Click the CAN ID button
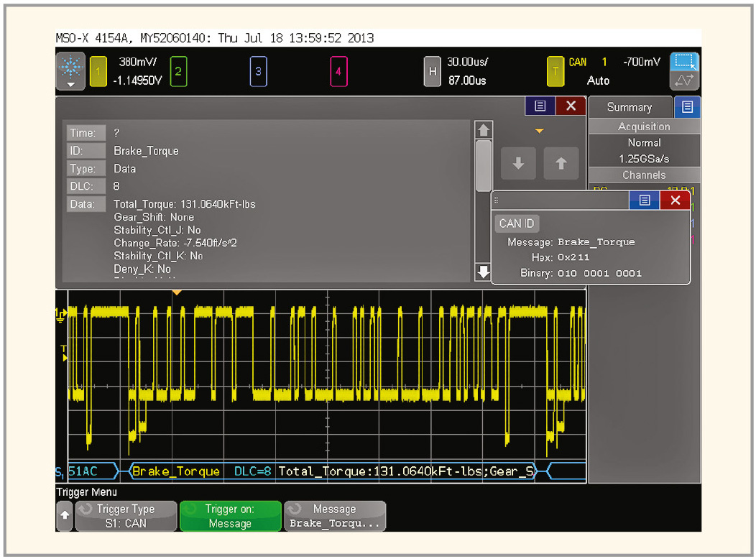The height and width of the screenshot is (559, 756). pos(516,223)
